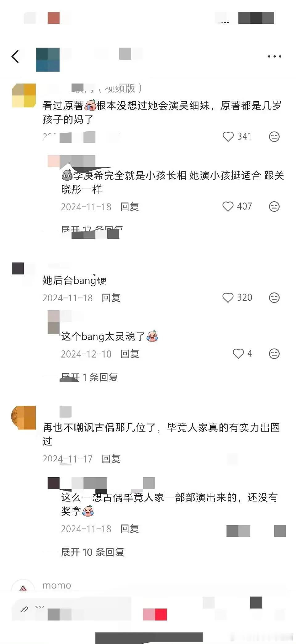Reply to 这个bang太灵魂了 comment

click(129, 354)
